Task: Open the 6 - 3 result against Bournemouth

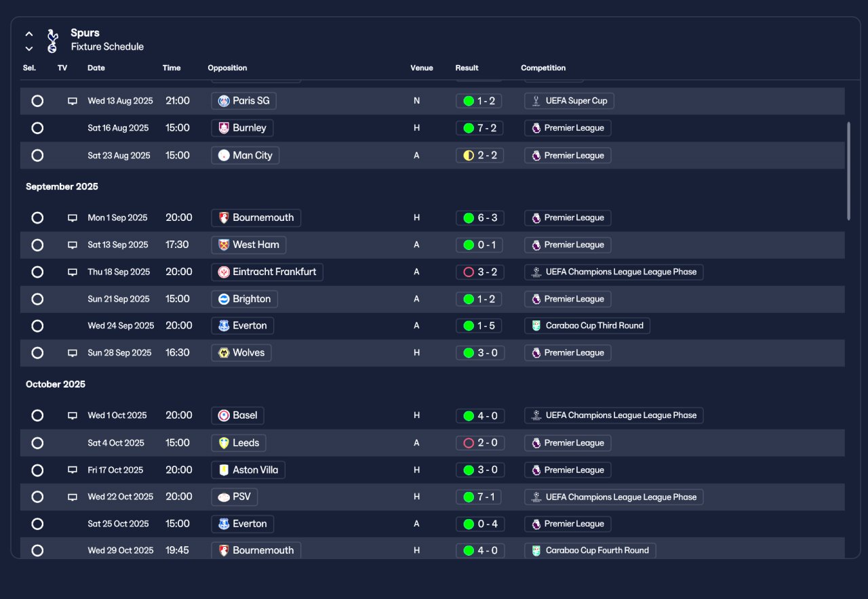Action: pos(479,218)
